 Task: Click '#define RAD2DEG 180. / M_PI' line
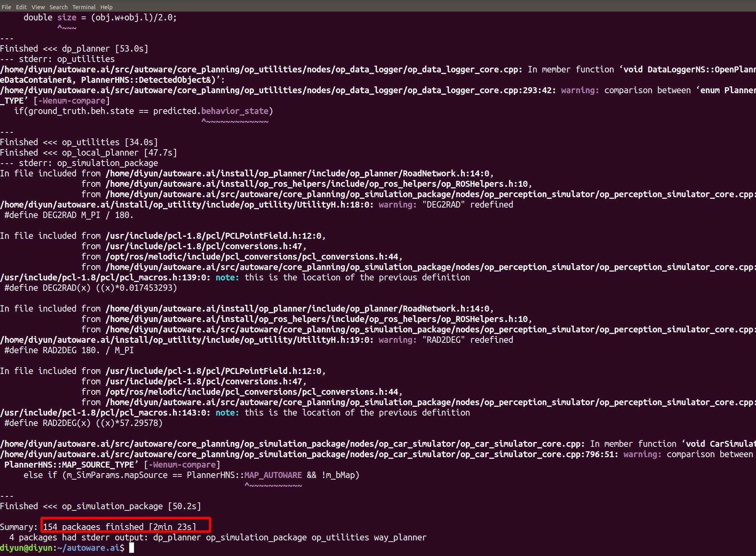click(x=69, y=350)
